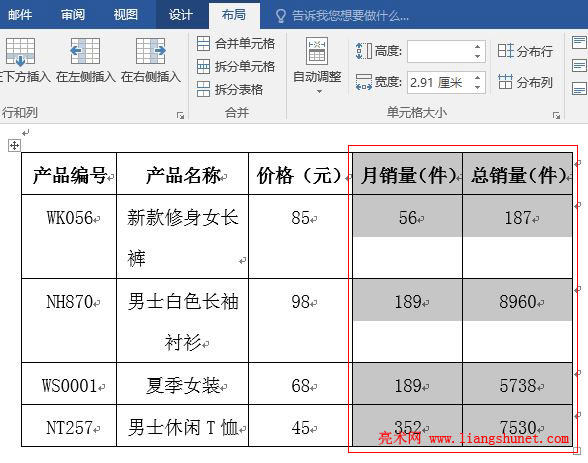Click the monthly sales cell 352
Screen dimensions: 588x463
click(408, 427)
